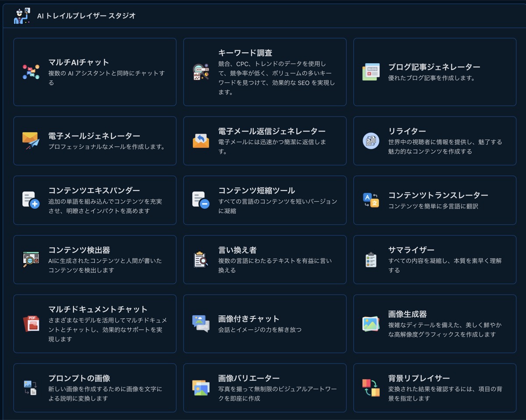Select the 画像バリエーター card
526x420 pixels.
[264, 388]
